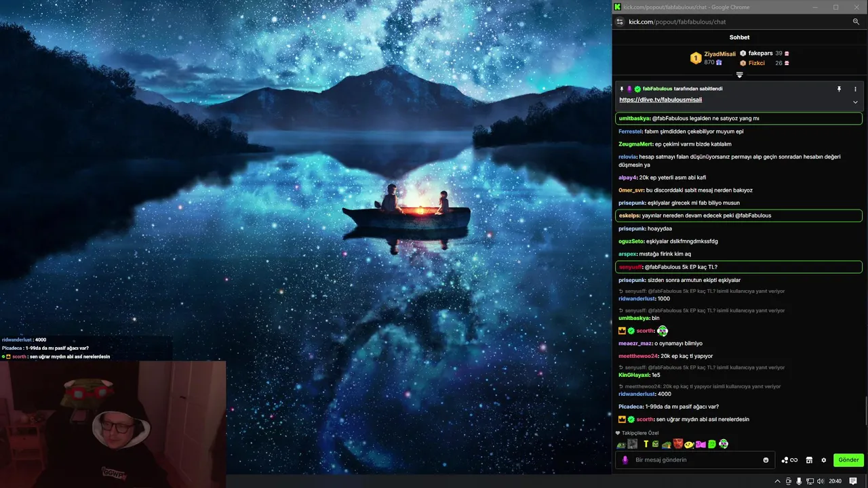
Task: Click meaezr_maz username in chat
Action: pyautogui.click(x=635, y=344)
